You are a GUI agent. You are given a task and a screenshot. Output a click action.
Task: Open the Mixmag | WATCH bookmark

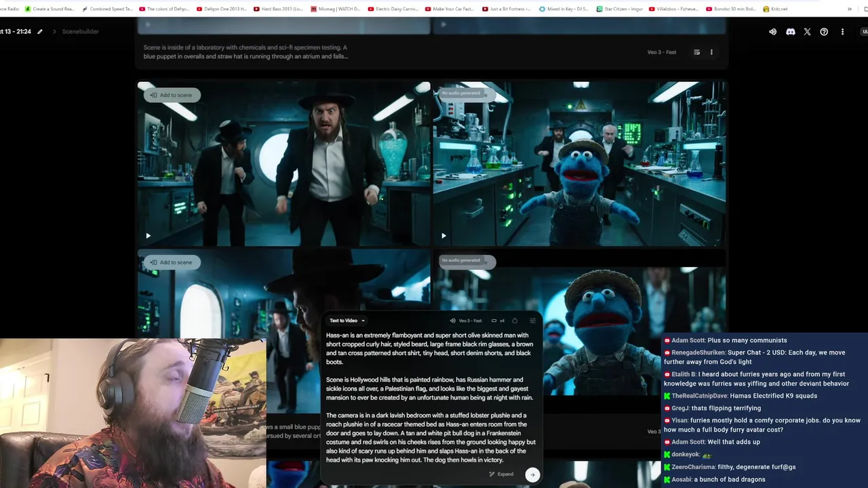(336, 9)
